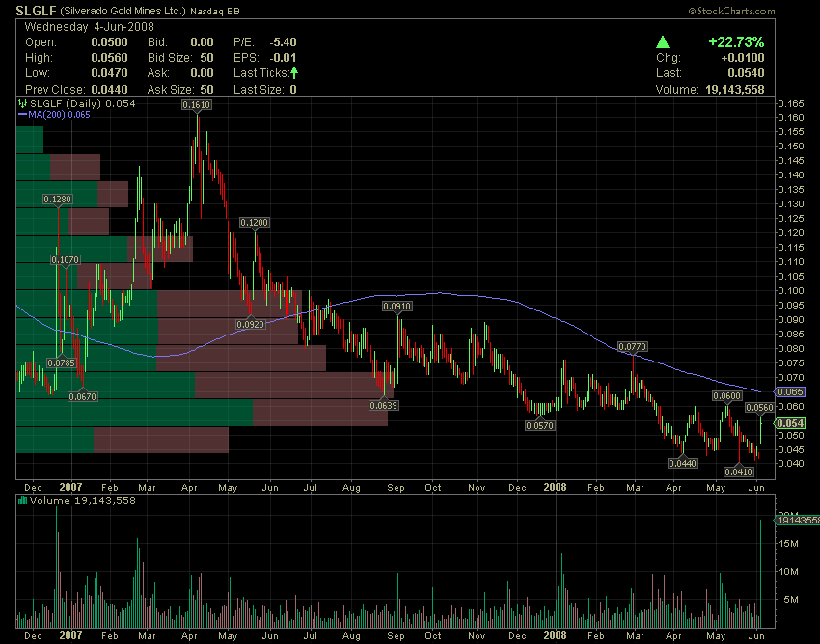Click the Nasdaq BB exchange label
820x644 pixels.
click(215, 11)
